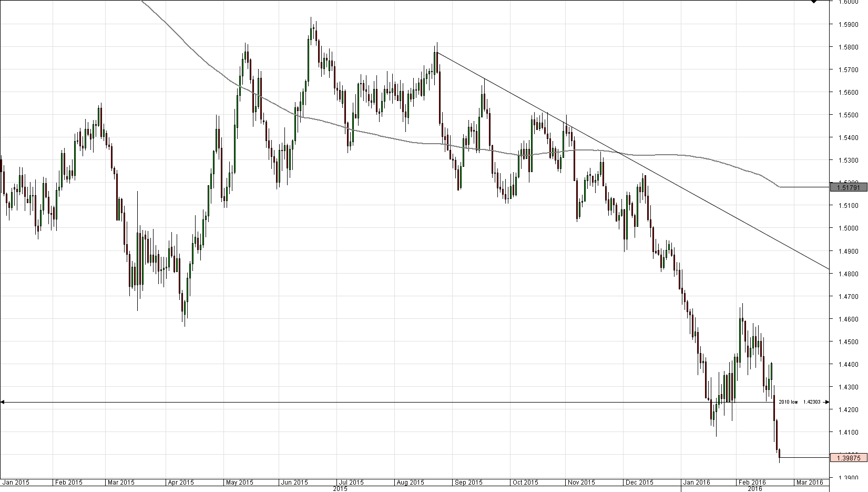Click the standalone 2016 year label

[755, 489]
